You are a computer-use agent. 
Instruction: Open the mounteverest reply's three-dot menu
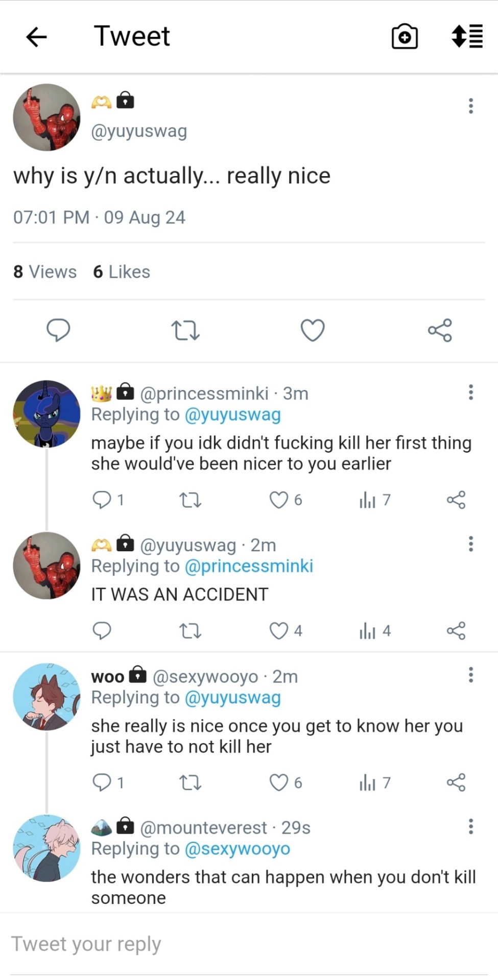point(470,826)
